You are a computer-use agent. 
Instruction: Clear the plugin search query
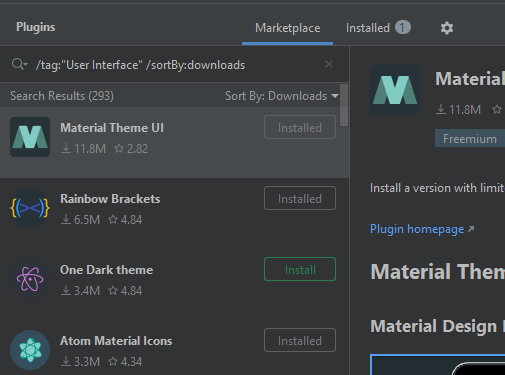pyautogui.click(x=329, y=64)
